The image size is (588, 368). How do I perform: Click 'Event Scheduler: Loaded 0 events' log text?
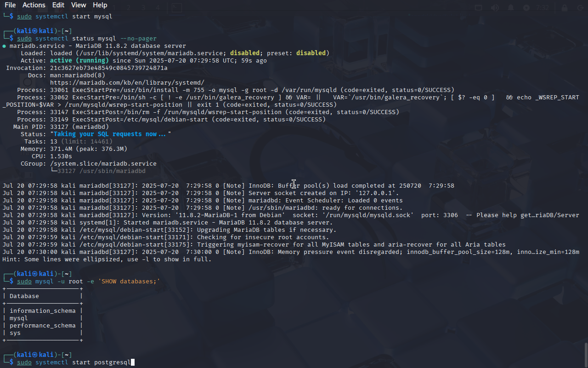pyautogui.click(x=344, y=201)
